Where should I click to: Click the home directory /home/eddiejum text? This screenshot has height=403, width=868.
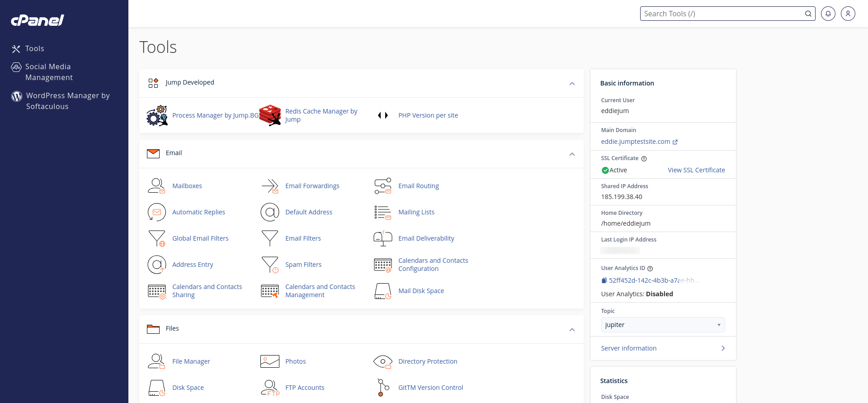click(x=626, y=223)
